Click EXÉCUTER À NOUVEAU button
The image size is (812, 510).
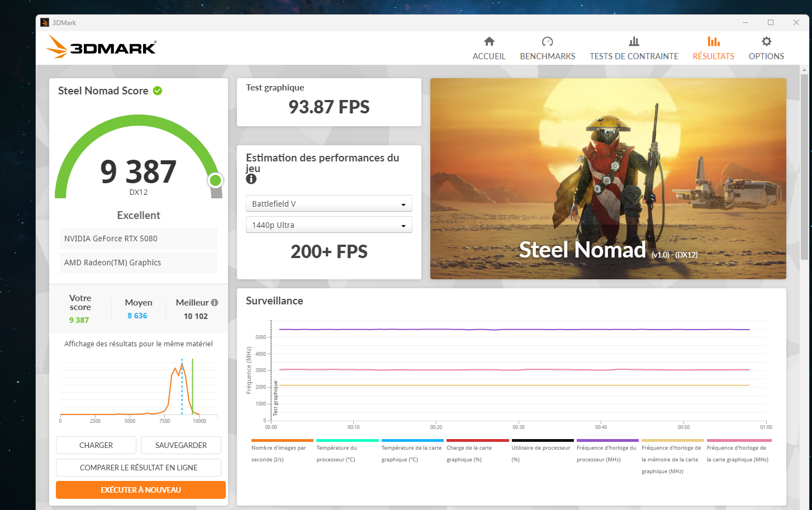tap(141, 490)
